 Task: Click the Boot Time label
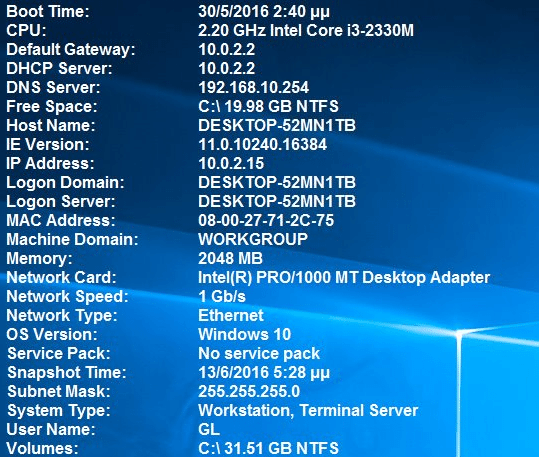pyautogui.click(x=48, y=12)
